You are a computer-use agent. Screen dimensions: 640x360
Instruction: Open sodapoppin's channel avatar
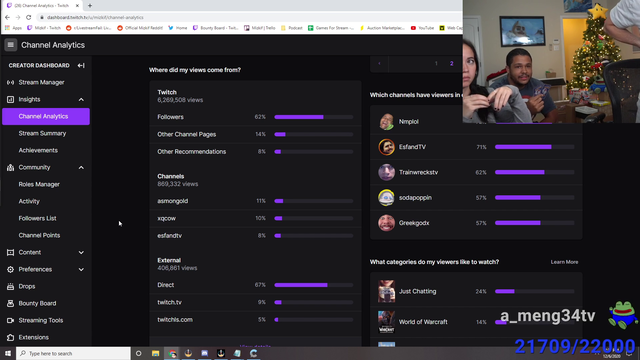(x=386, y=198)
